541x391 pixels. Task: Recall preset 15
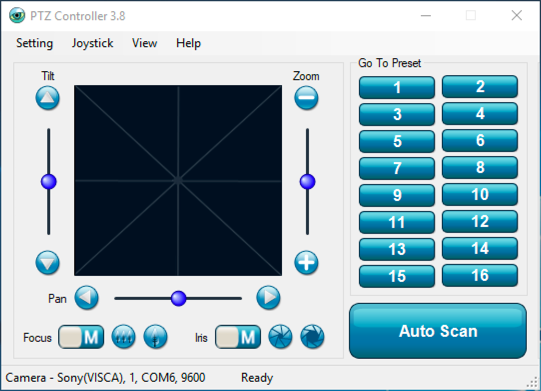coord(397,276)
